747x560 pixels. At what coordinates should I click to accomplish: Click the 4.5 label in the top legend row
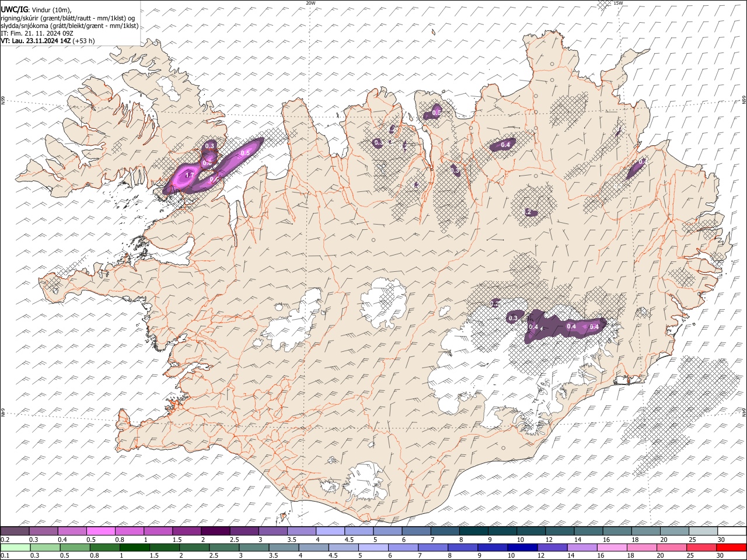pyautogui.click(x=349, y=540)
